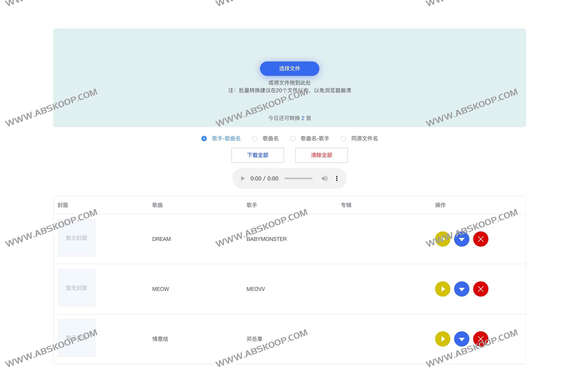The height and width of the screenshot is (392, 567).
Task: Open the audio player options menu
Action: 337,179
